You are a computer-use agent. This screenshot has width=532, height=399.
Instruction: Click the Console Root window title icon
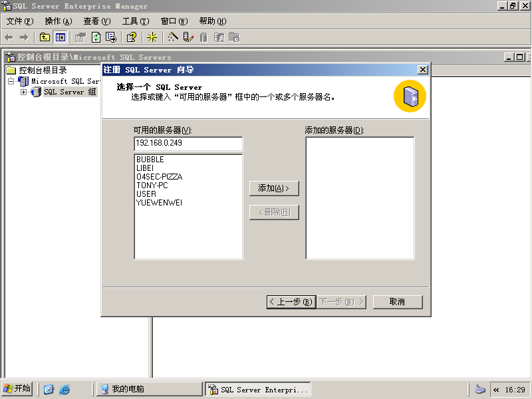point(11,57)
